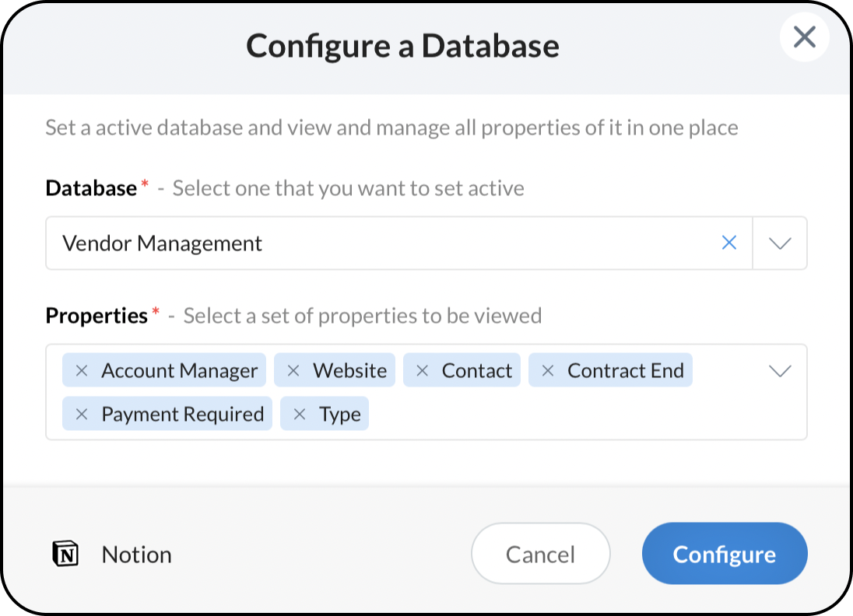Click the Notion logo icon

[x=66, y=555]
